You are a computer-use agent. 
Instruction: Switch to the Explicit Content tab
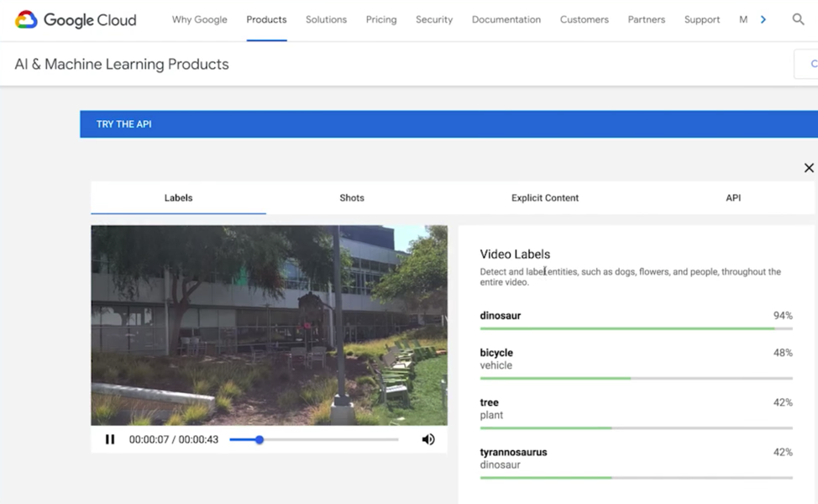pyautogui.click(x=545, y=197)
